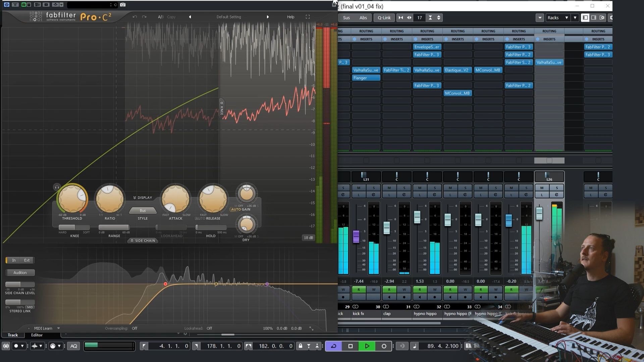Show the mixer left zone

585,18
